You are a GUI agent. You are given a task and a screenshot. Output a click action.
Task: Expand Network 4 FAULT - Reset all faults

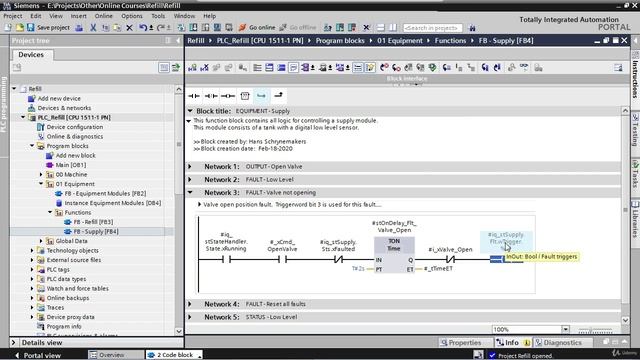click(190, 304)
